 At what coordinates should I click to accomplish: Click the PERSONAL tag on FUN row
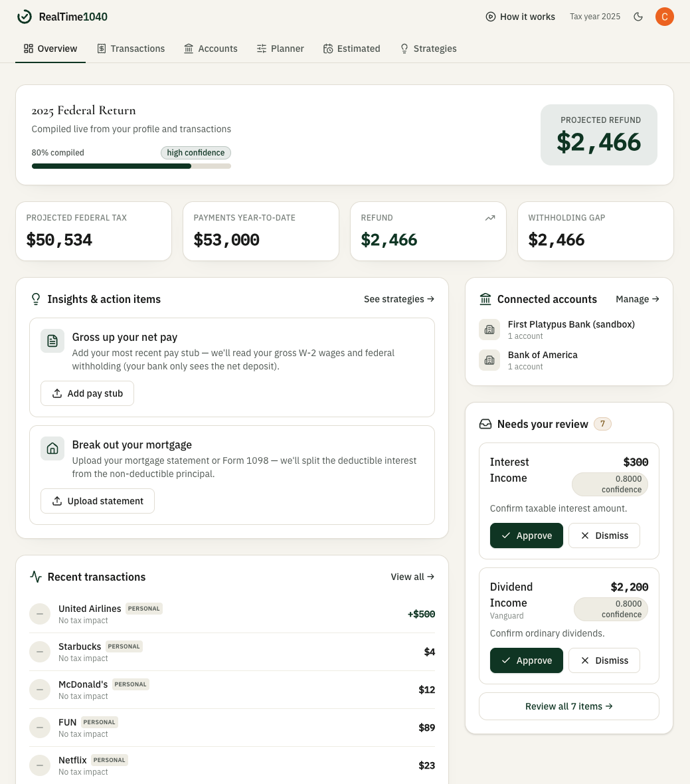click(100, 722)
